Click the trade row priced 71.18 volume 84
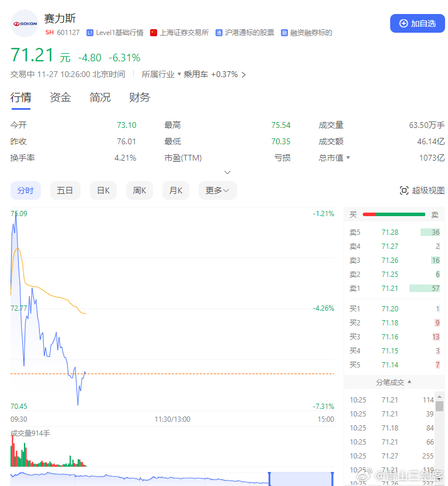Viewport: 448px width, 486px height. 391,428
